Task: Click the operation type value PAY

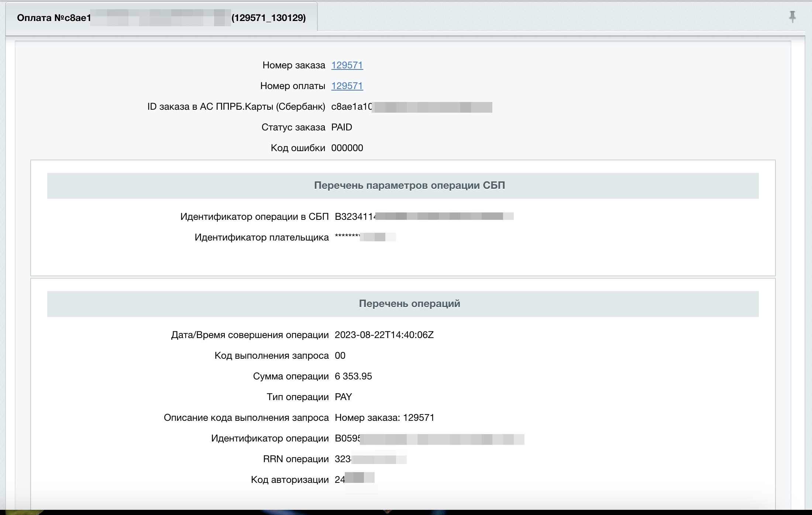Action: (343, 397)
